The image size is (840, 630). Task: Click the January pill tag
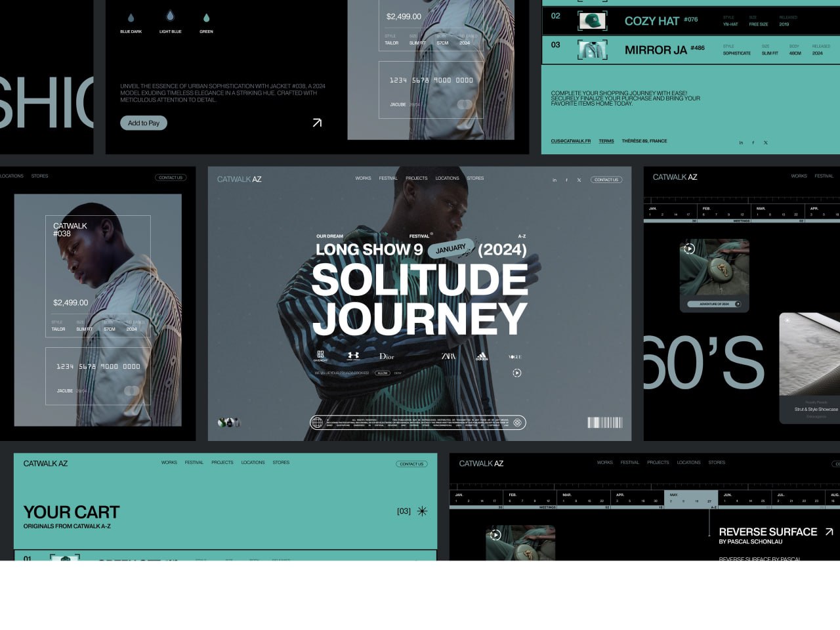(451, 249)
